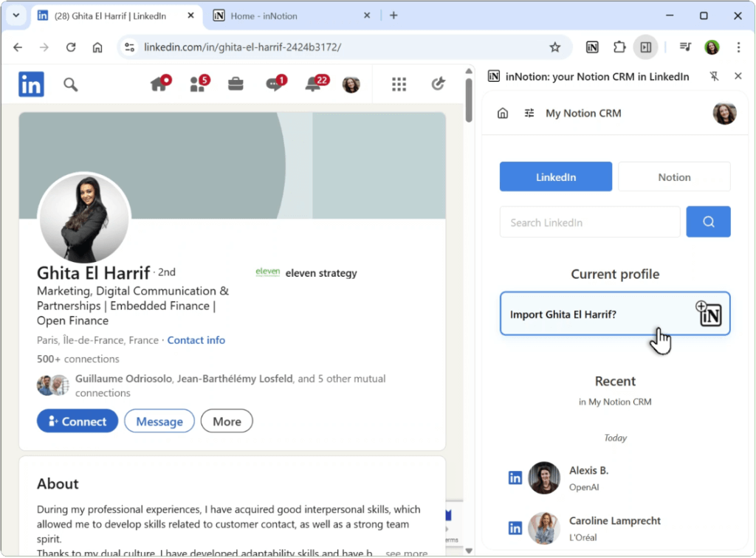Image resolution: width=756 pixels, height=558 pixels.
Task: Bookmark this page with the star icon
Action: 554,47
